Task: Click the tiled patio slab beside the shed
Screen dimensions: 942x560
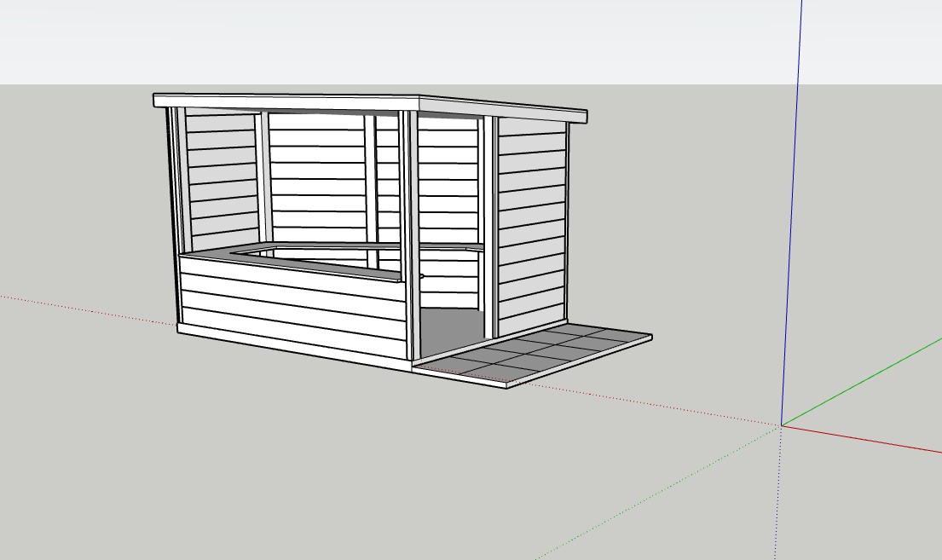Action: point(534,354)
